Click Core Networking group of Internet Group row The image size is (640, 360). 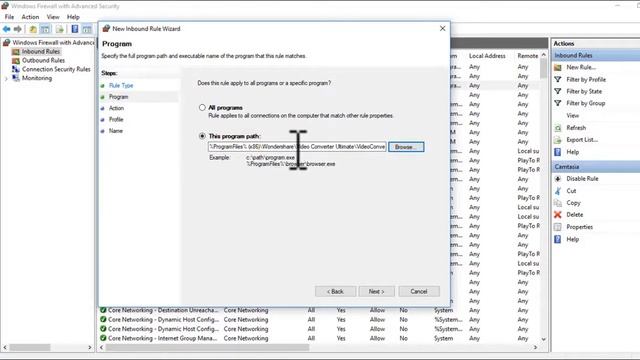[x=246, y=338]
